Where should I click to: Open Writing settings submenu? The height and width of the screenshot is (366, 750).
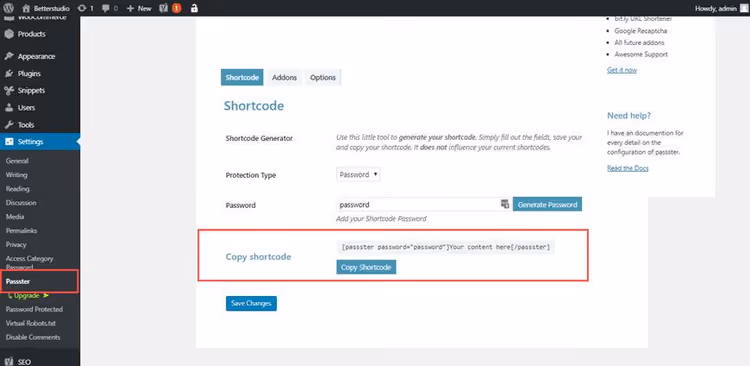pos(16,175)
